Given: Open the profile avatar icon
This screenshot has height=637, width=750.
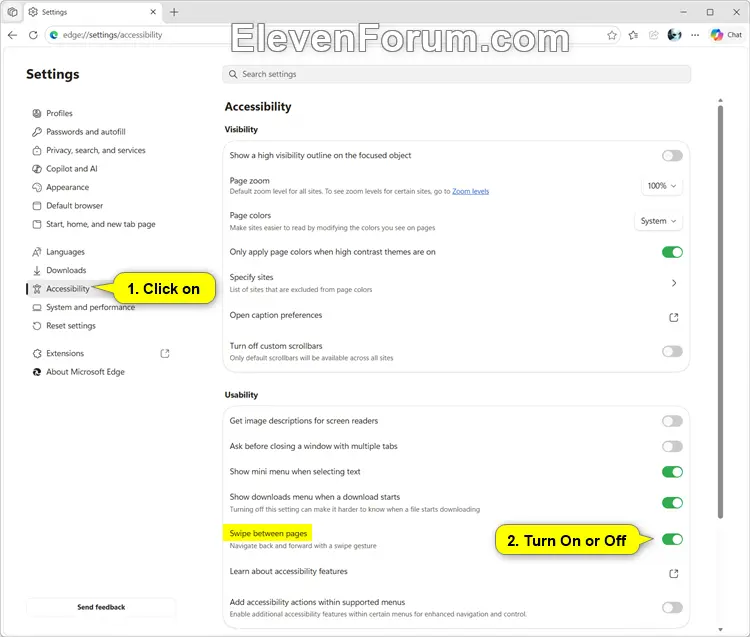Looking at the screenshot, I should (x=674, y=35).
